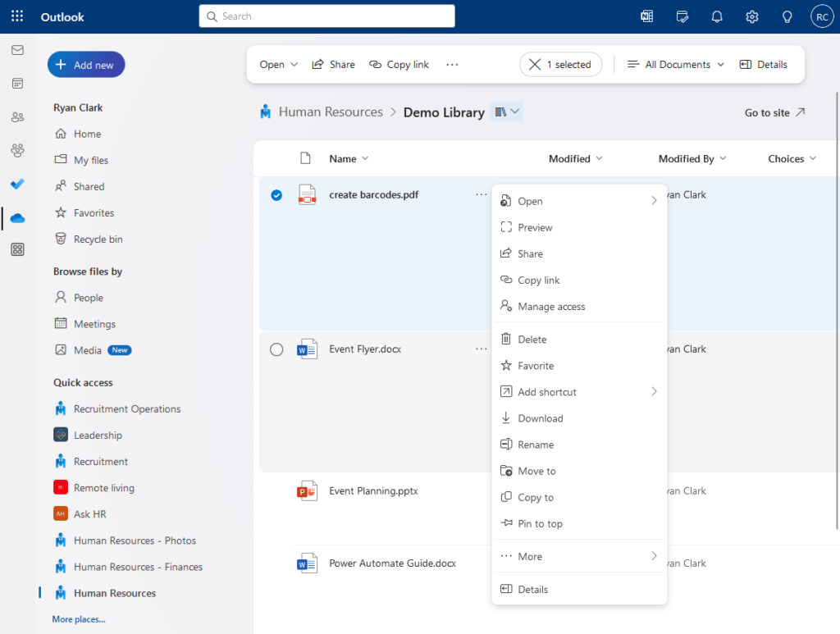840x634 pixels.
Task: Open OneDrive cloud icon in rail
Action: pos(18,218)
